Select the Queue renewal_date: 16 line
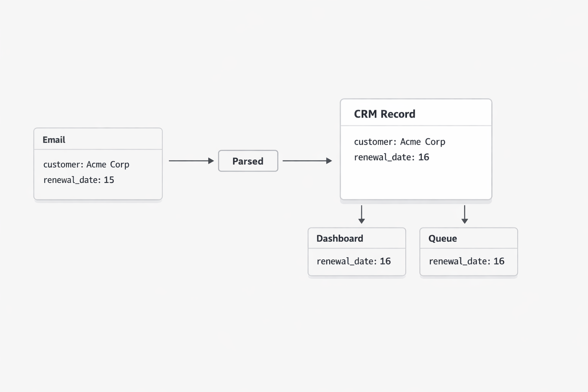This screenshot has height=392, width=588. coord(466,261)
